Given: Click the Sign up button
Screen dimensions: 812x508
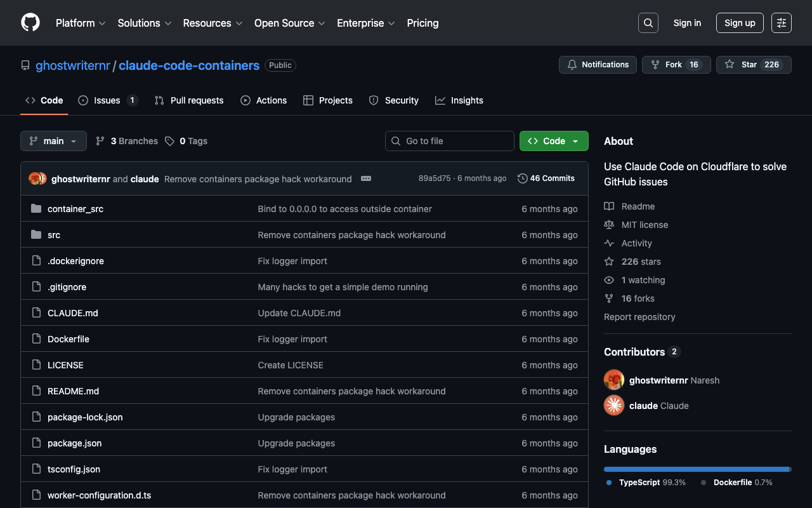Looking at the screenshot, I should tap(740, 23).
